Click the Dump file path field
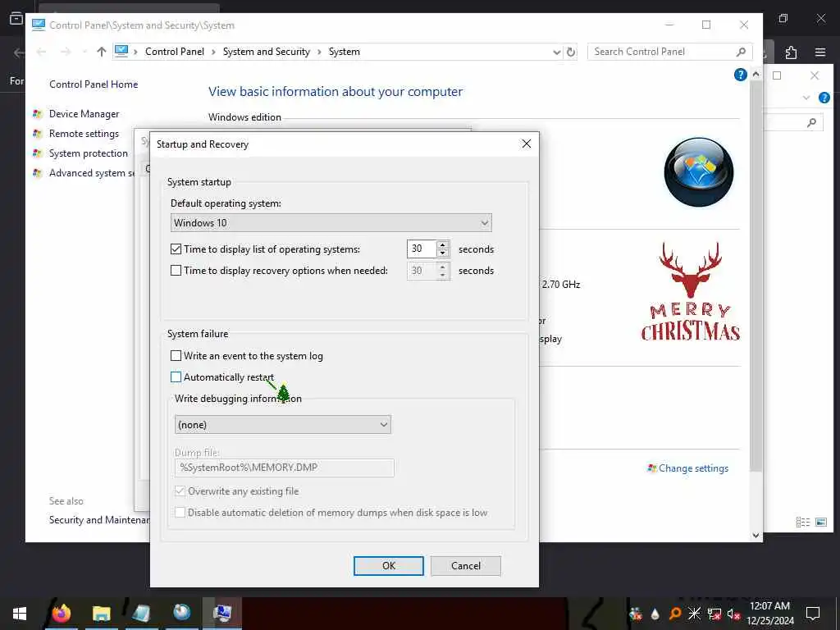This screenshot has width=840, height=630. tap(285, 468)
